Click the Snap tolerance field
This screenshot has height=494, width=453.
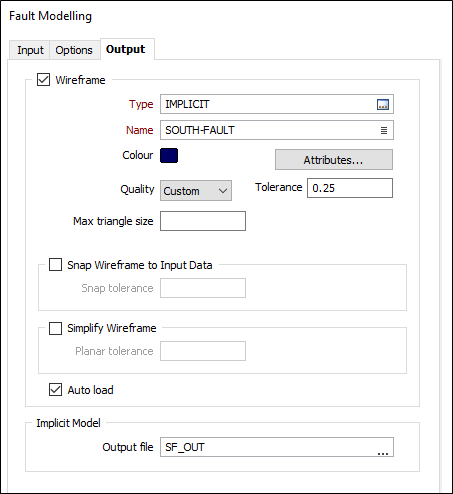[x=203, y=288]
